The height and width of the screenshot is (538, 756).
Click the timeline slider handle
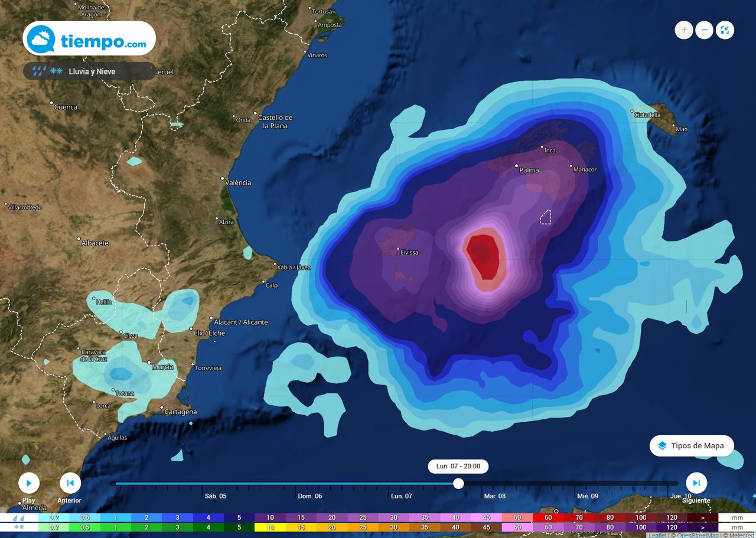[x=459, y=484]
